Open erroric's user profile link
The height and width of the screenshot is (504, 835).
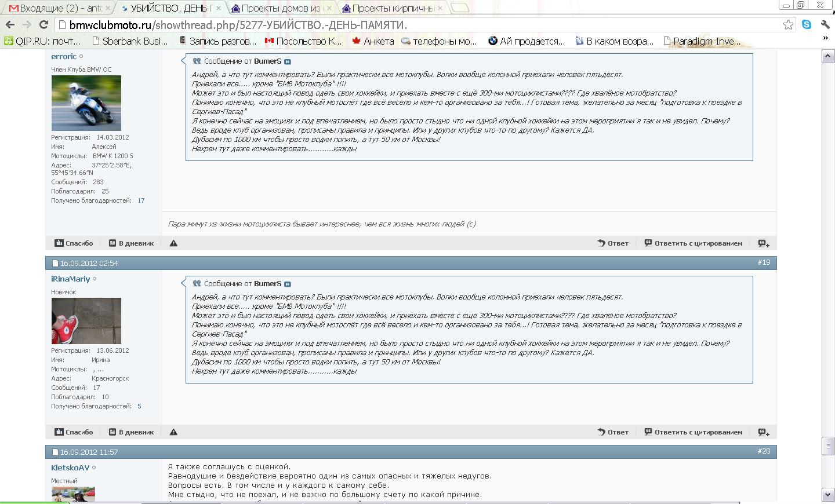tap(64, 56)
